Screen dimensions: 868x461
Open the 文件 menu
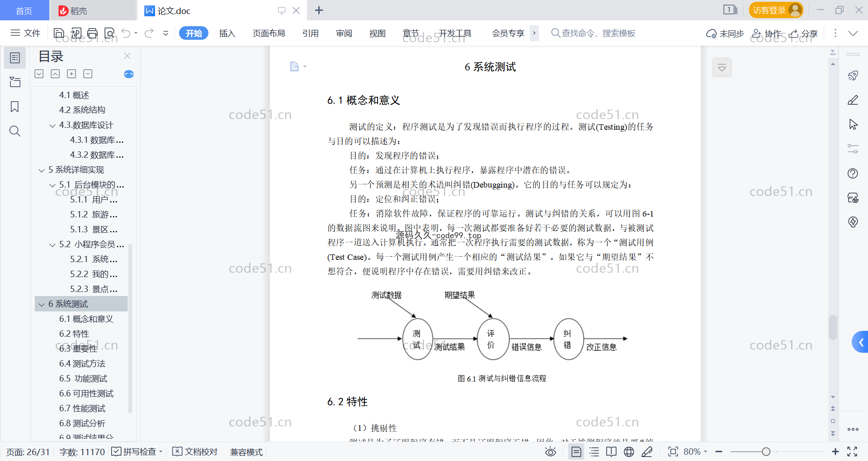coord(25,33)
